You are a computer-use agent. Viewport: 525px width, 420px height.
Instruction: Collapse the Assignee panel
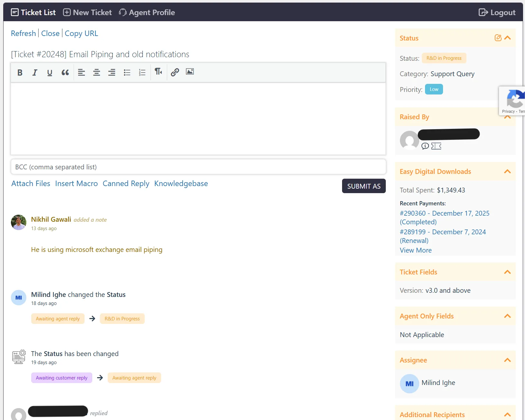[x=507, y=360]
